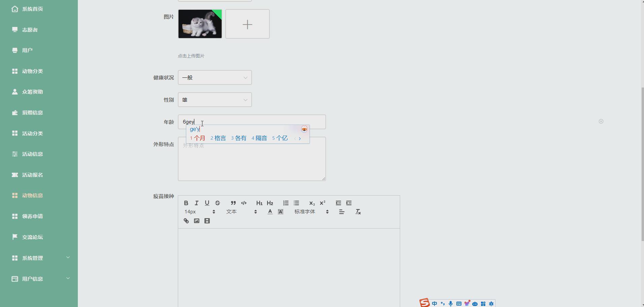Screen dimensions: 644x307
Task: Open 众筹资助 in the sidebar
Action: tap(39, 92)
